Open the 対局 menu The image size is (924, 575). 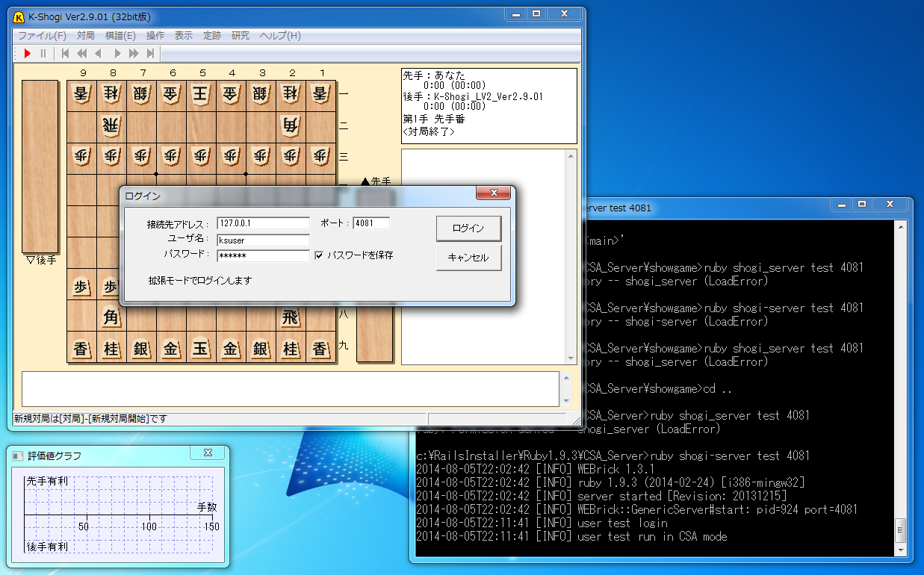pos(86,35)
